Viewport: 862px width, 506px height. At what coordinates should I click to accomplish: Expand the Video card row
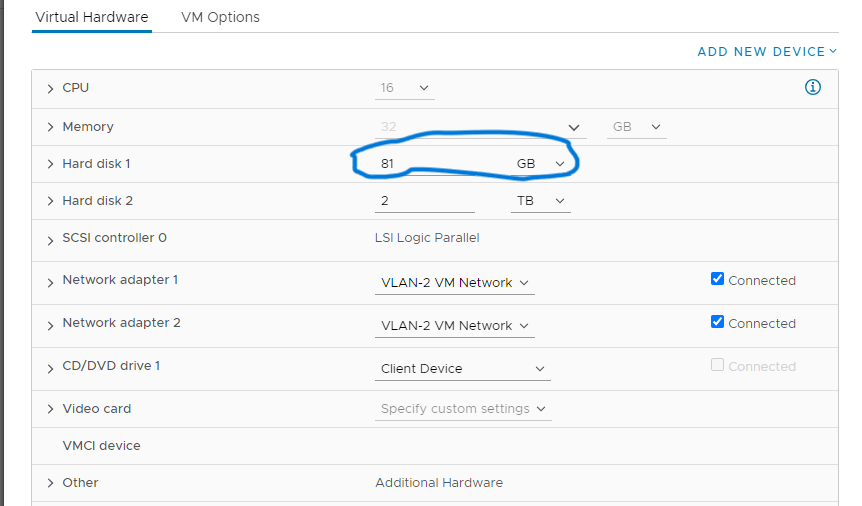[50, 409]
